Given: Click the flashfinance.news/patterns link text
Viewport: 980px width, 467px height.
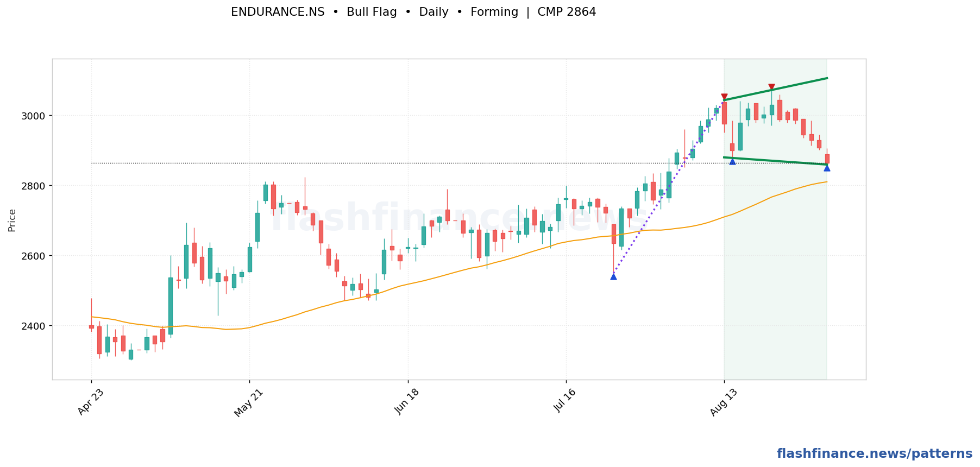Looking at the screenshot, I should [875, 454].
